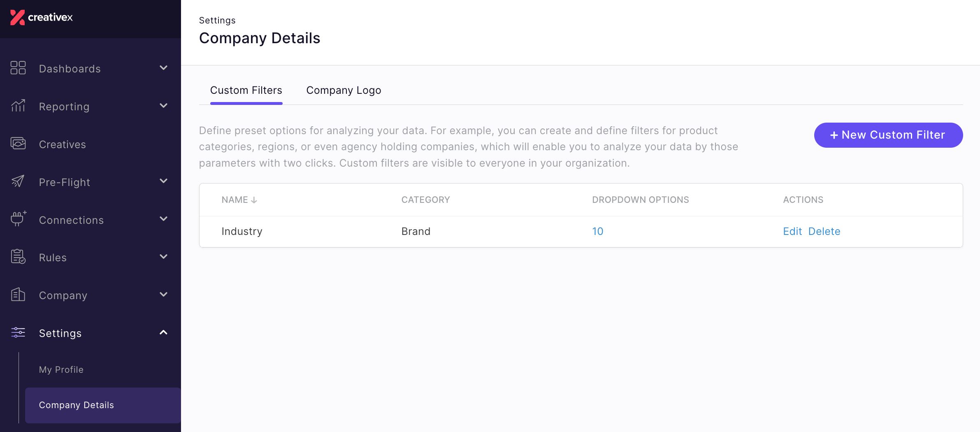980x432 pixels.
Task: Open the Dashboards grid icon
Action: pos(18,68)
